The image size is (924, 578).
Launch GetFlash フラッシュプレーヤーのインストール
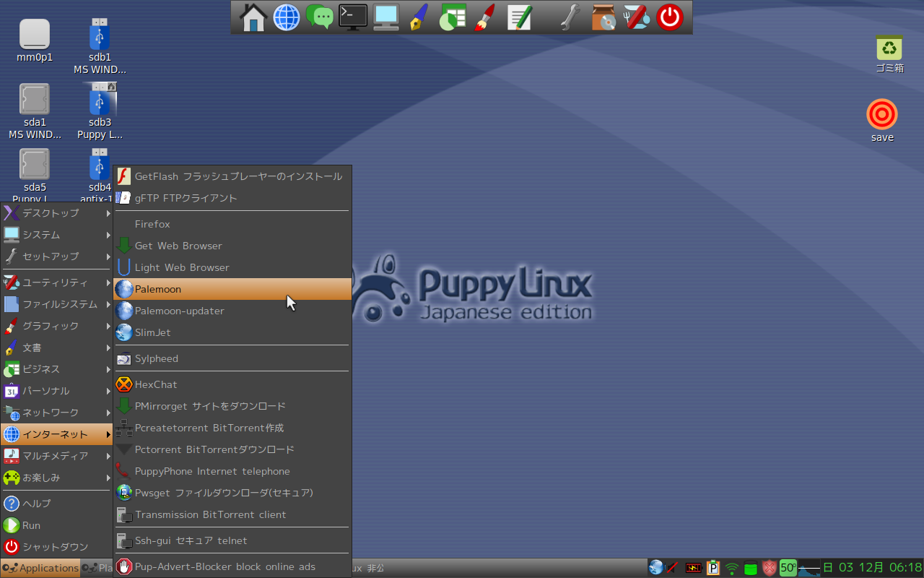pos(232,176)
